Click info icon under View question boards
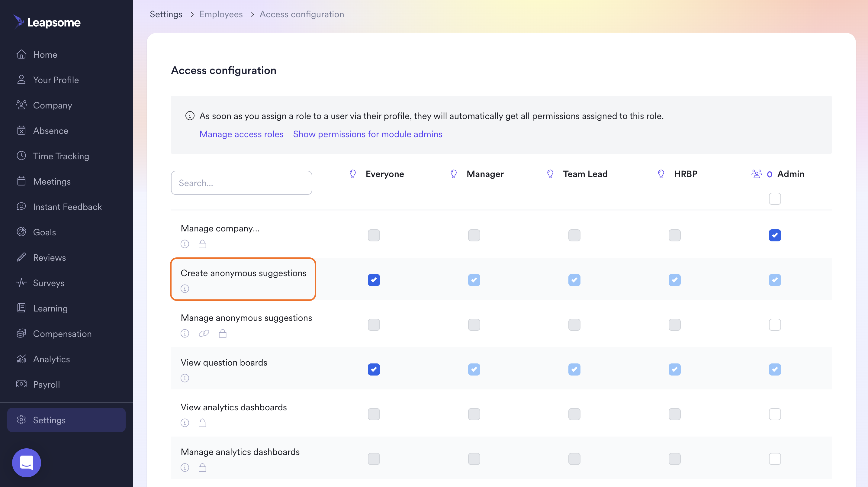 click(185, 378)
